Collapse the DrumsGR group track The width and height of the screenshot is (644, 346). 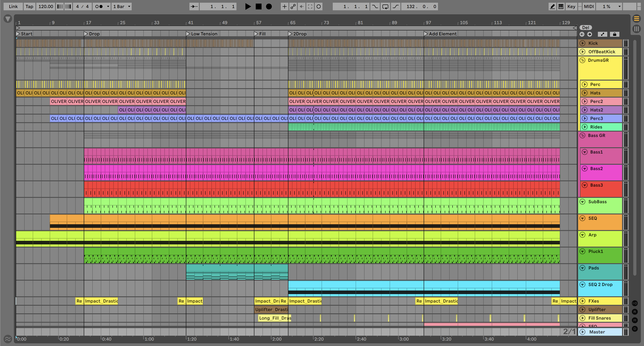582,60
